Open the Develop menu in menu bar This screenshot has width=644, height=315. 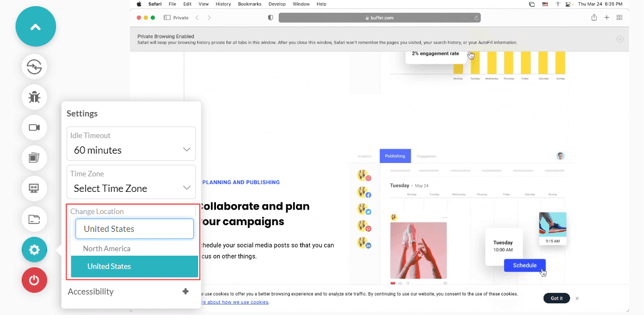point(278,4)
